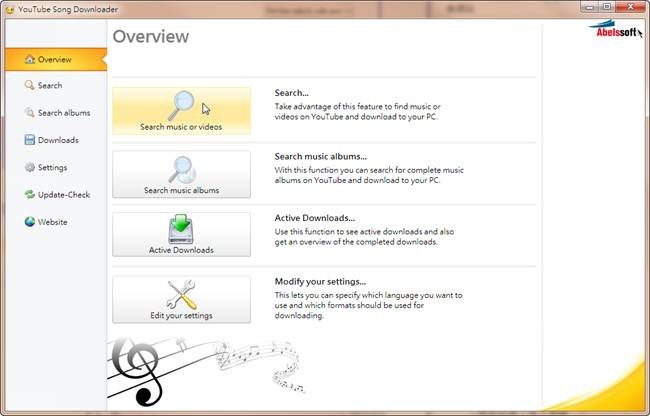Click the Update-Check refresh icon
This screenshot has width=650, height=416.
29,194
